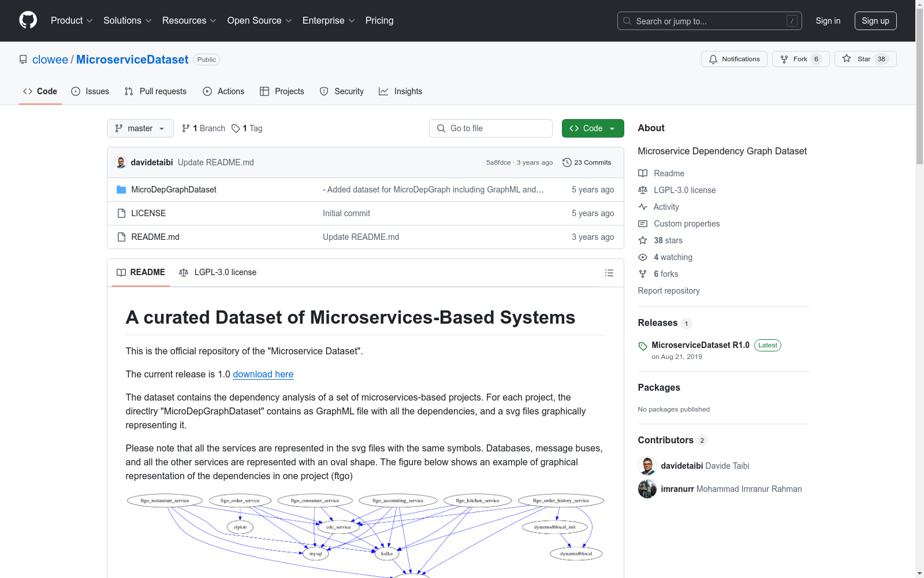
Task: Open imranurr contributor profile
Action: (x=677, y=489)
